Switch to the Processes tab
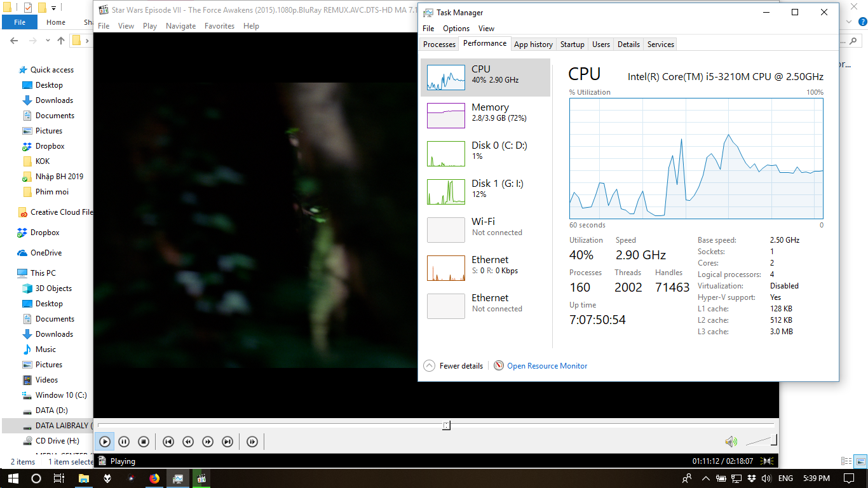 439,44
